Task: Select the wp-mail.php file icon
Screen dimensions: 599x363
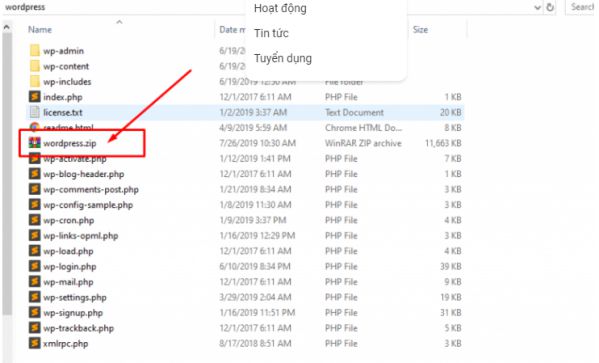Action: point(34,282)
